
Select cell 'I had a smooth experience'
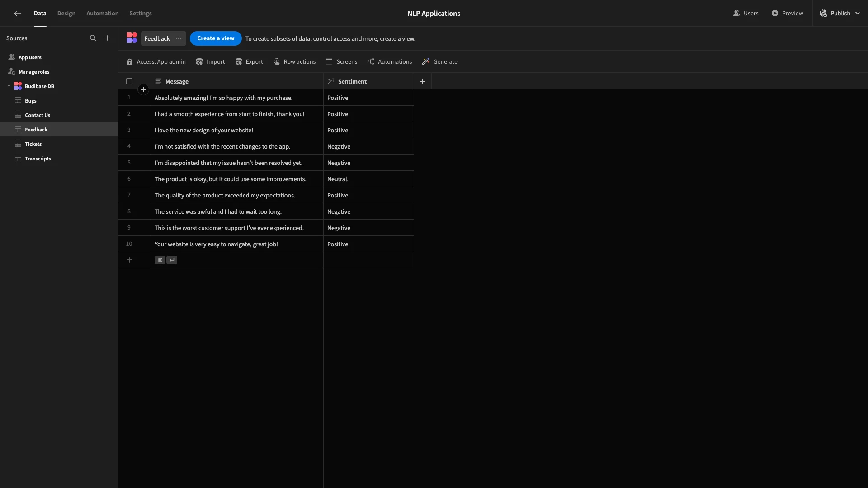point(237,114)
